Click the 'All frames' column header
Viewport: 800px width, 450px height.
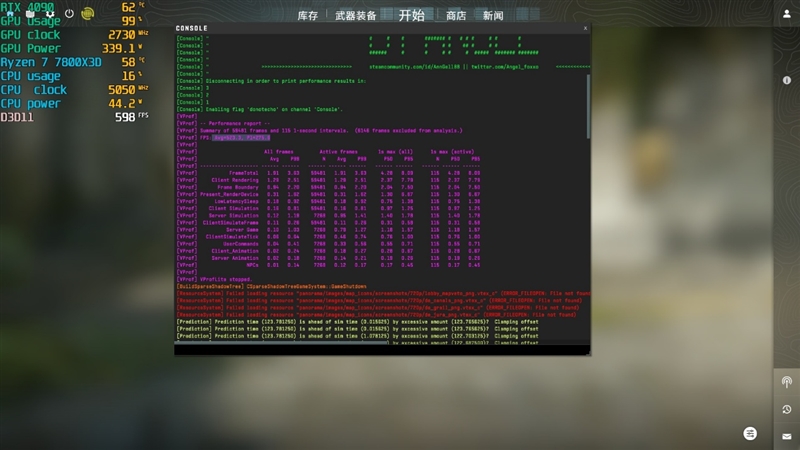click(279, 152)
